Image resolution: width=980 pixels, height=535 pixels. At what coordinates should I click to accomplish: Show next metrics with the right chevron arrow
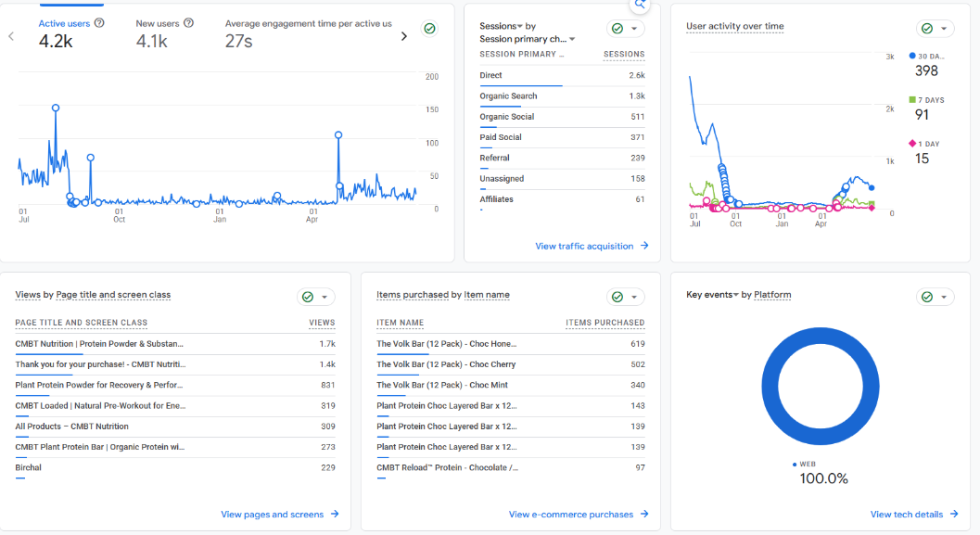(x=403, y=36)
